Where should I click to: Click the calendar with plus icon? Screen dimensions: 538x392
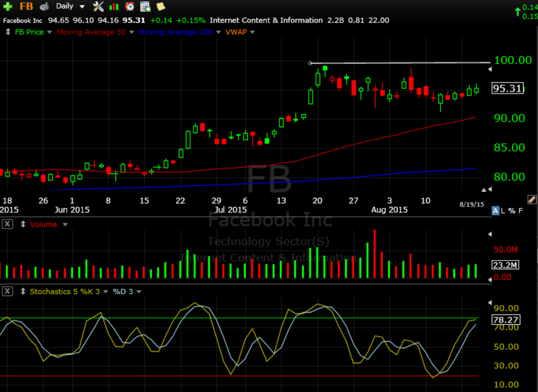point(145,6)
